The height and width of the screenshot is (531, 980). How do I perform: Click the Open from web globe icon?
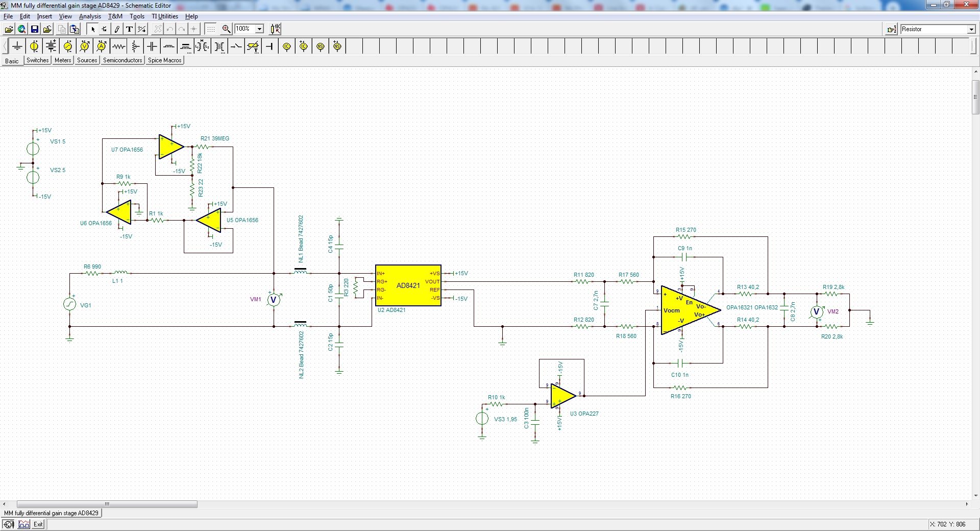(22, 29)
